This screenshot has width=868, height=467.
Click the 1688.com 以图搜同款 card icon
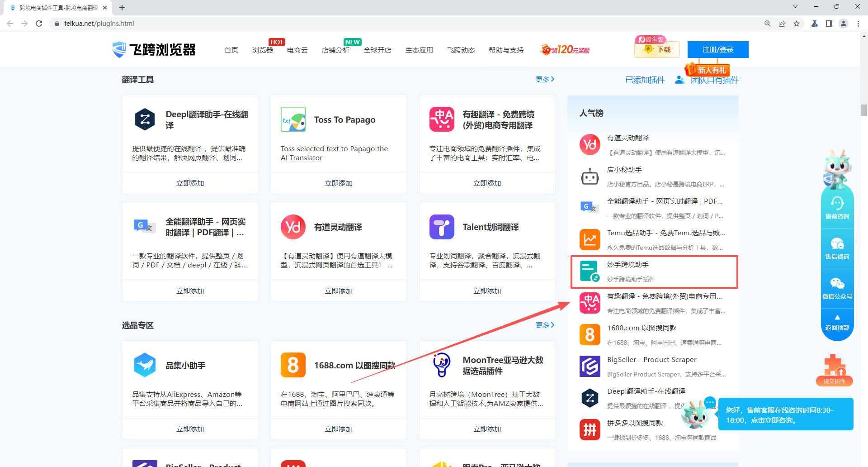click(293, 365)
